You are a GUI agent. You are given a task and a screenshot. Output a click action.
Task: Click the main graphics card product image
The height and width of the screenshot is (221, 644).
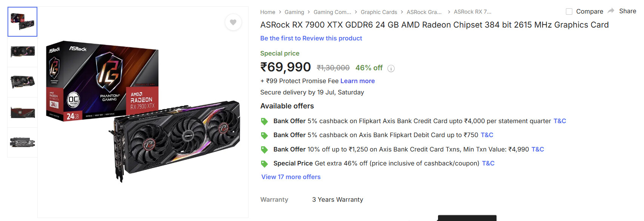point(143,112)
